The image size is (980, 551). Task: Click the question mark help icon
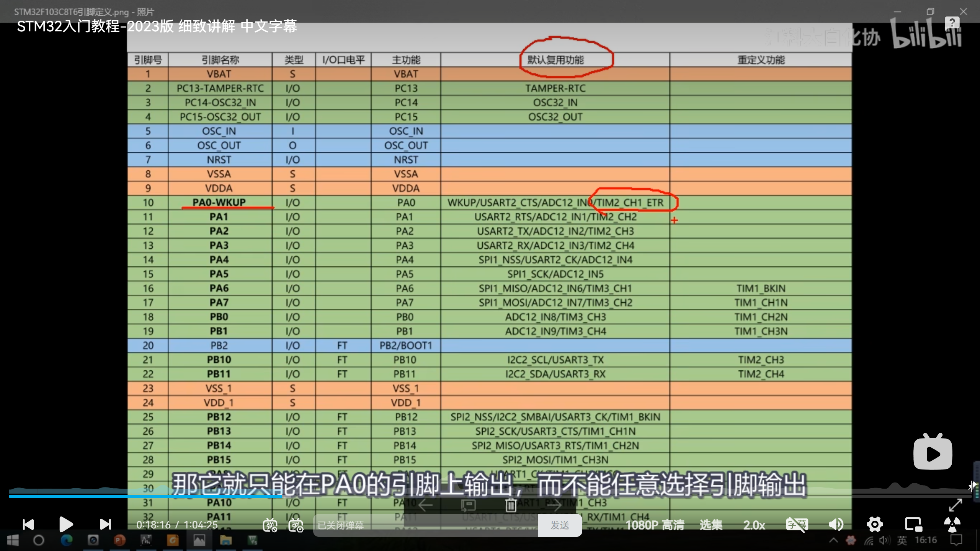(x=952, y=23)
